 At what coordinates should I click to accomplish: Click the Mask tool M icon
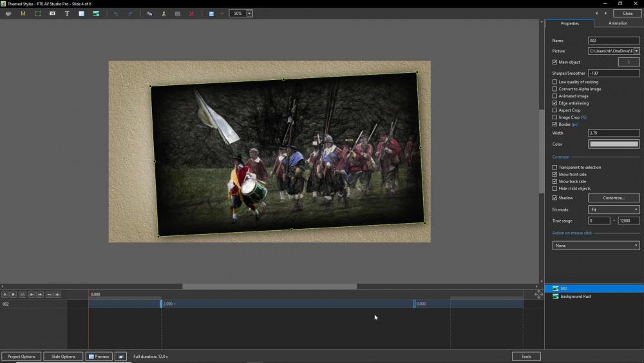[x=23, y=14]
